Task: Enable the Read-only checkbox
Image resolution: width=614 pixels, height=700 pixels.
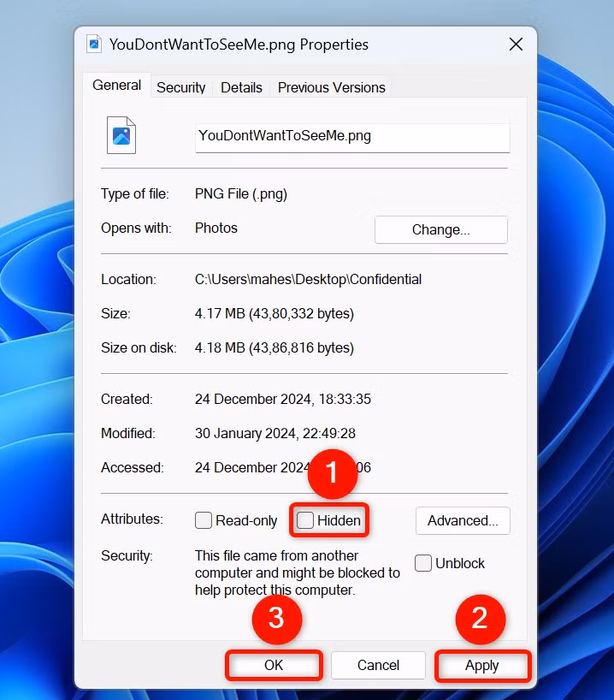Action: click(204, 520)
